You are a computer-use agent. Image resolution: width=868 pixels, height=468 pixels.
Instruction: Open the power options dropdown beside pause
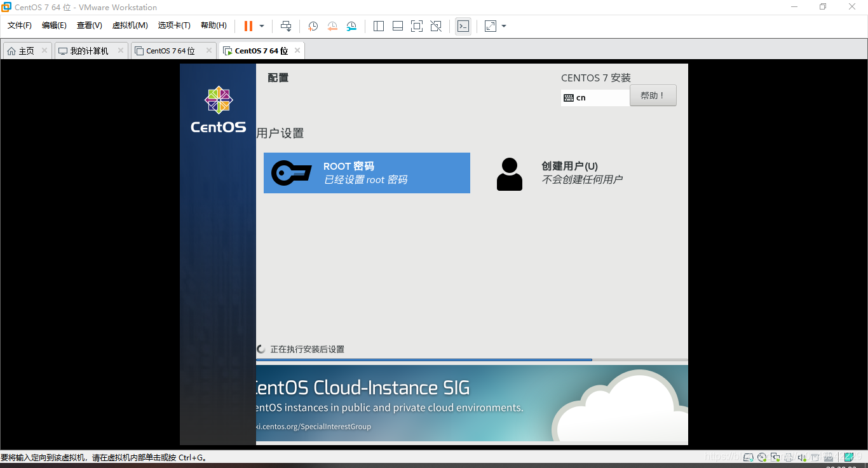click(262, 26)
